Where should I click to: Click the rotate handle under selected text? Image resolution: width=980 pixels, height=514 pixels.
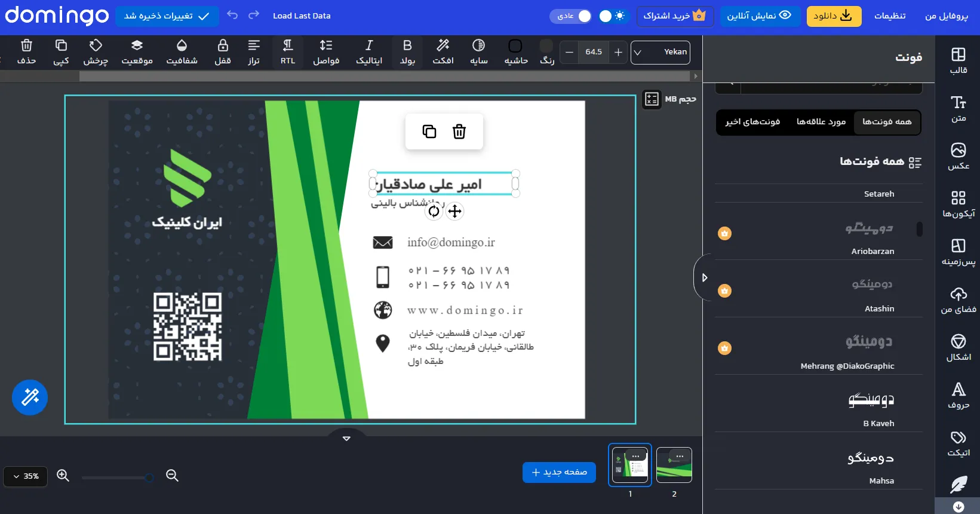pos(434,211)
